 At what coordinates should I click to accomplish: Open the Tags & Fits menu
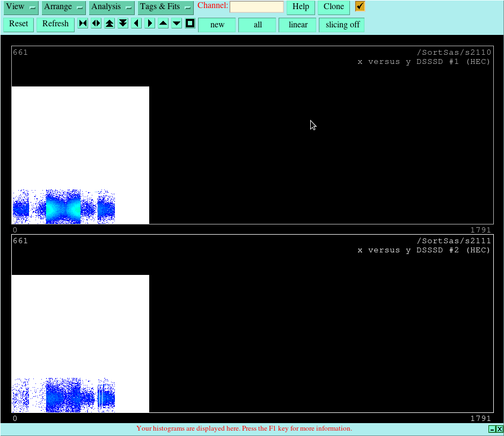point(165,7)
